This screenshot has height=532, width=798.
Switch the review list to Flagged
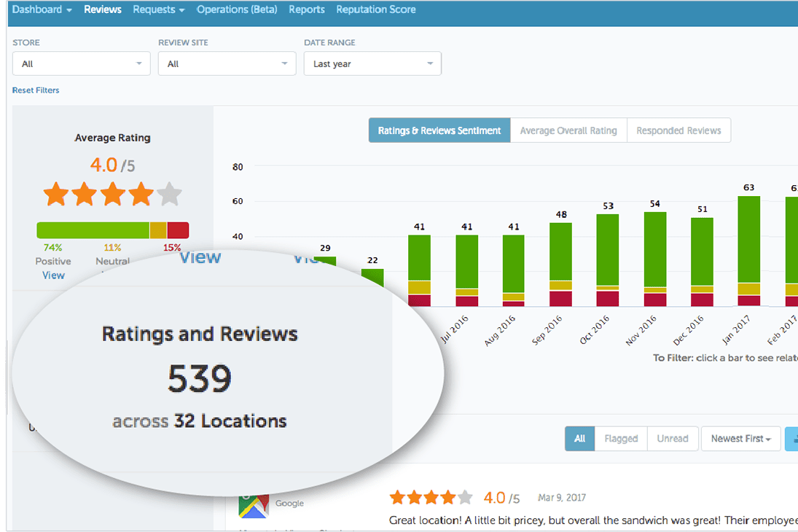621,439
